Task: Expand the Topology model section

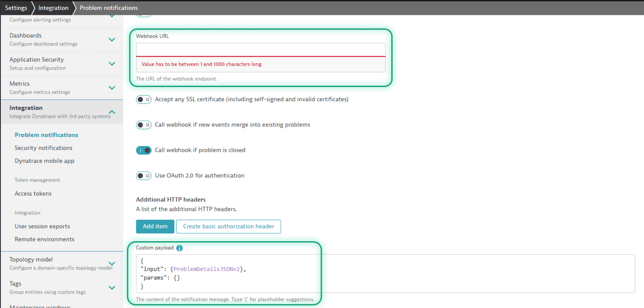Action: click(112, 263)
